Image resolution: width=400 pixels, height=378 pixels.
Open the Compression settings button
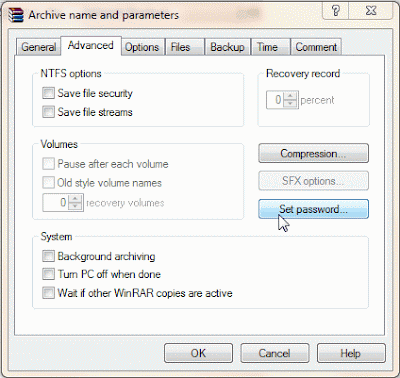(313, 153)
